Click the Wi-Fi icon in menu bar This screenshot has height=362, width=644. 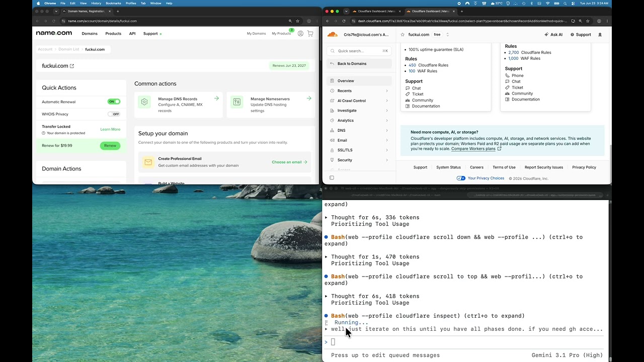[x=548, y=3]
